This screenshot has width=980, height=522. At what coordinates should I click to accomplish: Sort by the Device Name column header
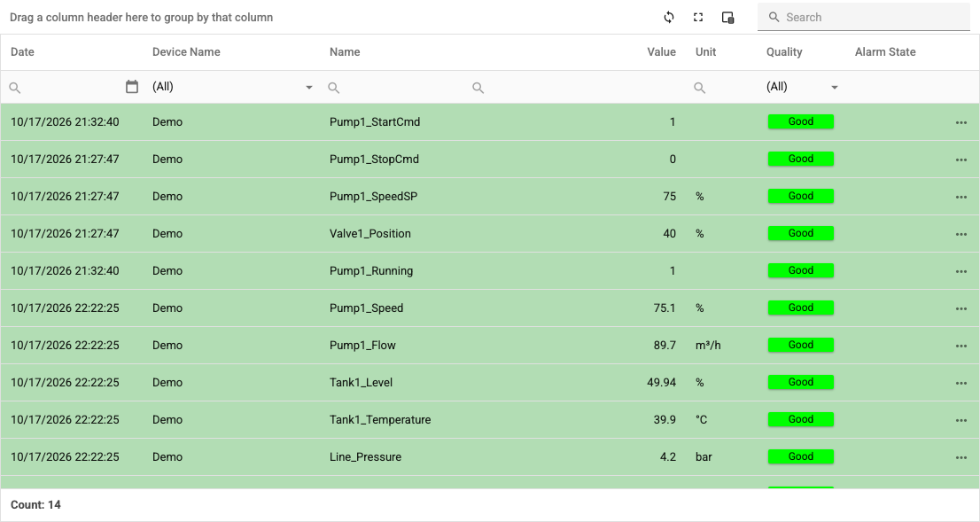186,52
